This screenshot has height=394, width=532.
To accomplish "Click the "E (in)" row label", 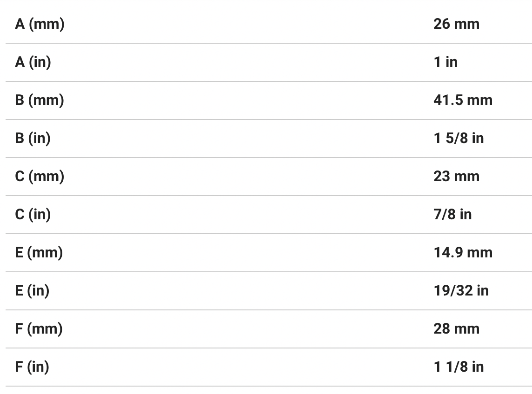I will click(32, 291).
